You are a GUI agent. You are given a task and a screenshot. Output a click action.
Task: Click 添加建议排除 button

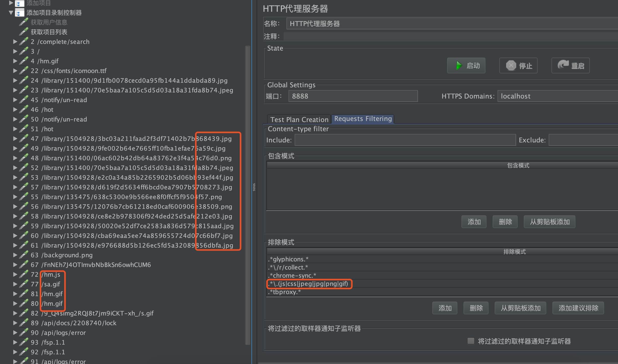click(x=578, y=308)
